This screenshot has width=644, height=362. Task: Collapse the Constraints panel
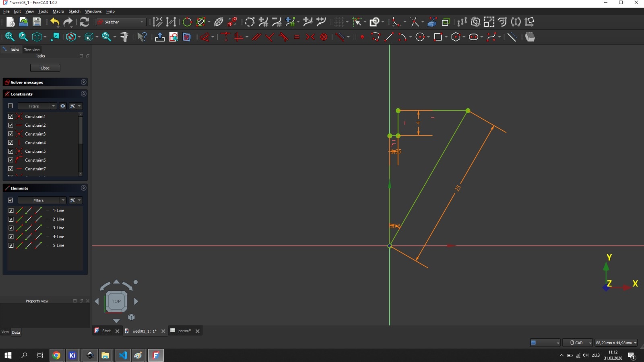[84, 94]
